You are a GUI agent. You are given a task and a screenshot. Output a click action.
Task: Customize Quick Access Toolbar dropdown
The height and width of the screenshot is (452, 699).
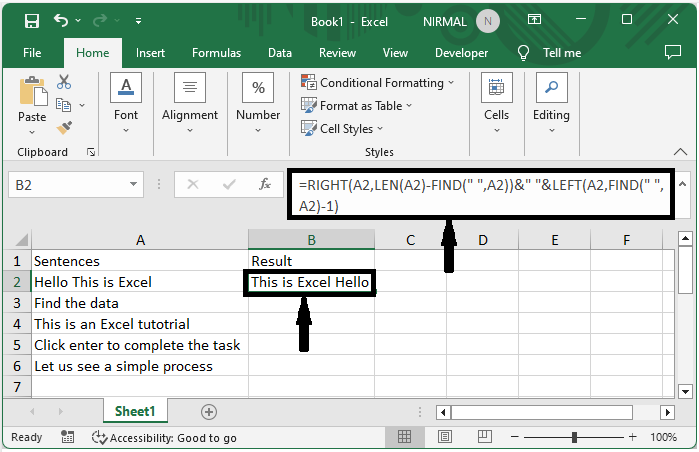(x=139, y=21)
